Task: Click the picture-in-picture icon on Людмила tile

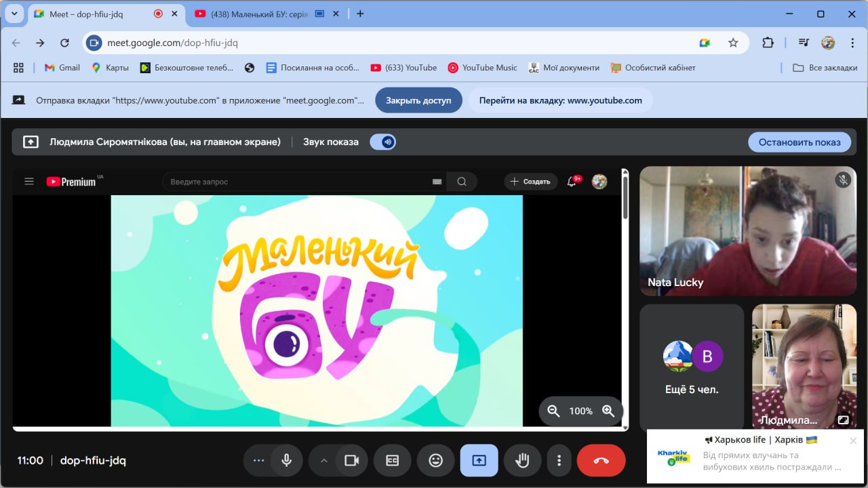Action: pyautogui.click(x=843, y=420)
